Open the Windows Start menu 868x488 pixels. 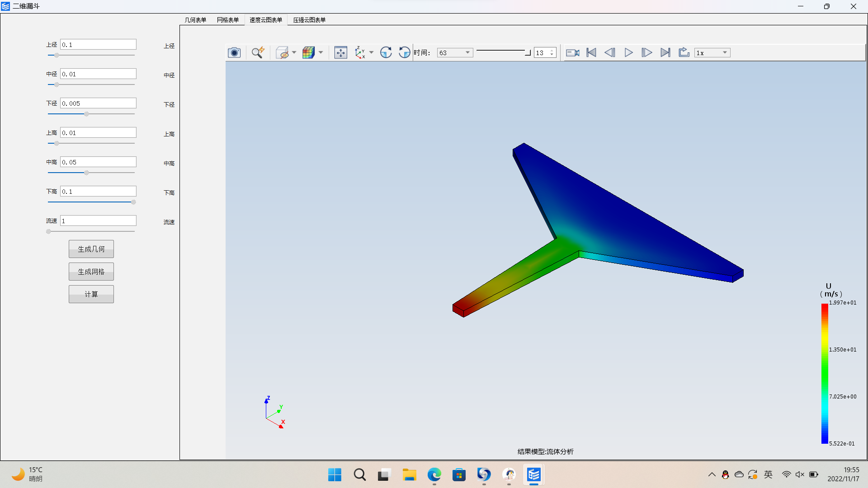(335, 474)
